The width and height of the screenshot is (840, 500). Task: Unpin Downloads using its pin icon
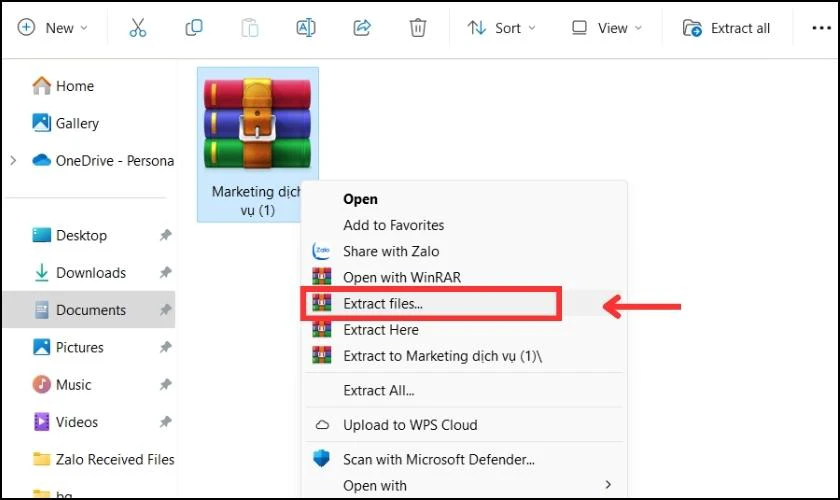point(166,273)
